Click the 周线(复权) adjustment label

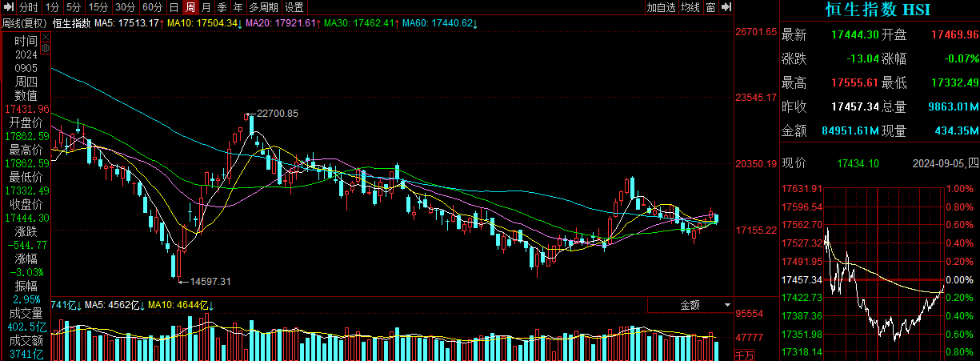(25, 22)
